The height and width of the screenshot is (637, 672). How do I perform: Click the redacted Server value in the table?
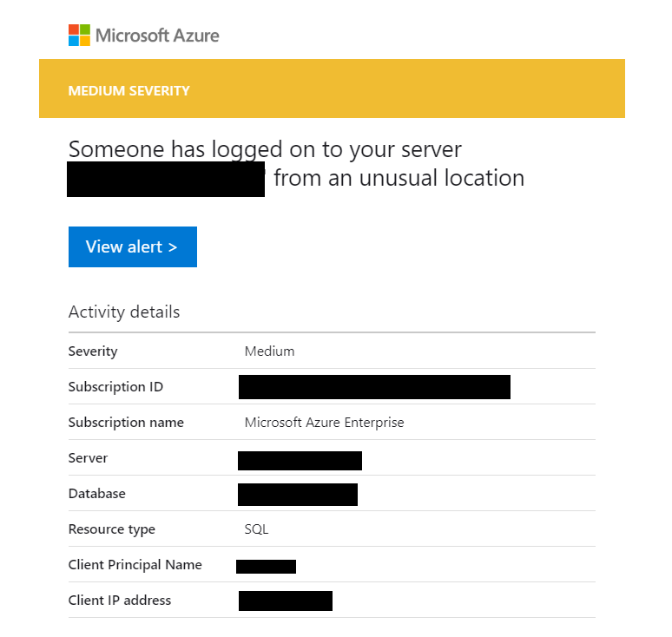click(x=300, y=460)
